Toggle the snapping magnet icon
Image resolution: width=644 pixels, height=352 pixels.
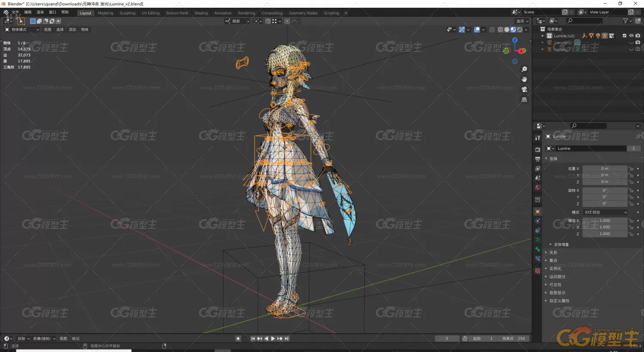(x=268, y=21)
